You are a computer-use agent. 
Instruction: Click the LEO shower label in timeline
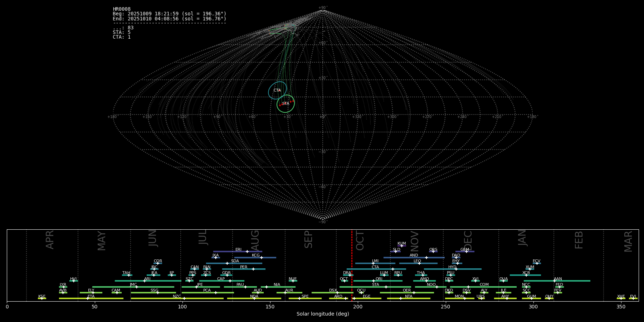point(417,261)
